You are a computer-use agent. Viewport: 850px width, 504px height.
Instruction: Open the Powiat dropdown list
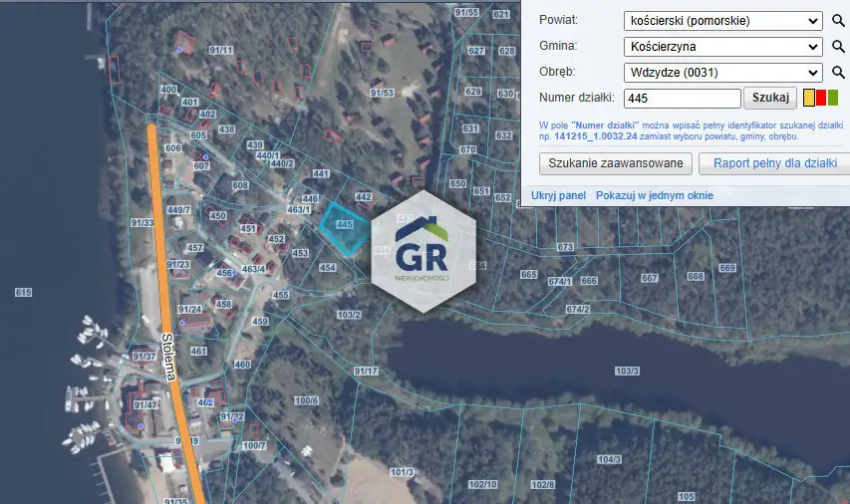point(723,21)
